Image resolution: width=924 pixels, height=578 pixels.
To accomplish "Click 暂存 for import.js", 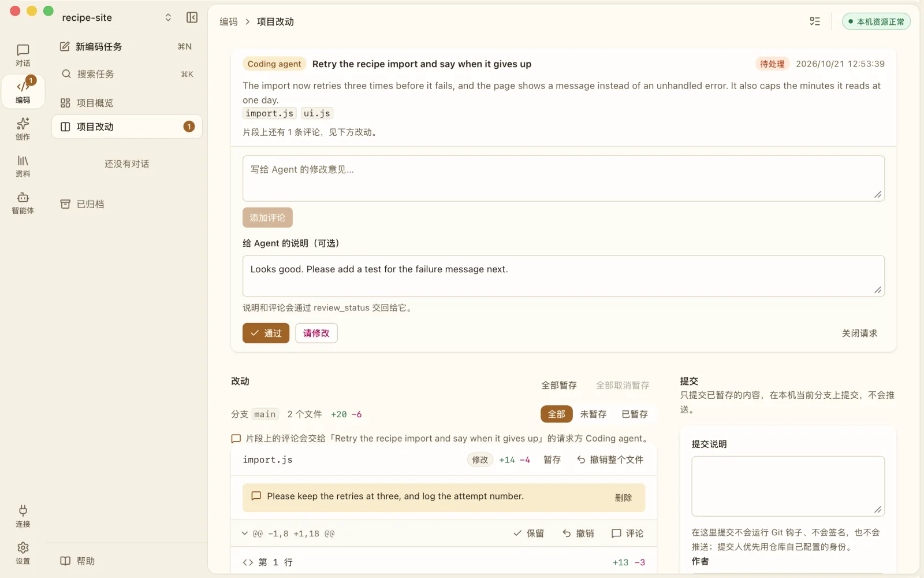I will pyautogui.click(x=552, y=460).
